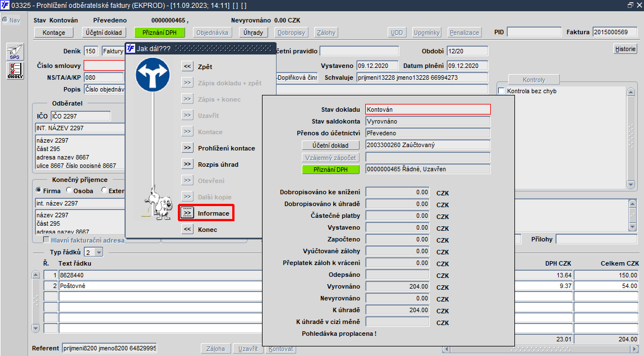Open the Historie button
The width and height of the screenshot is (644, 356).
[625, 49]
